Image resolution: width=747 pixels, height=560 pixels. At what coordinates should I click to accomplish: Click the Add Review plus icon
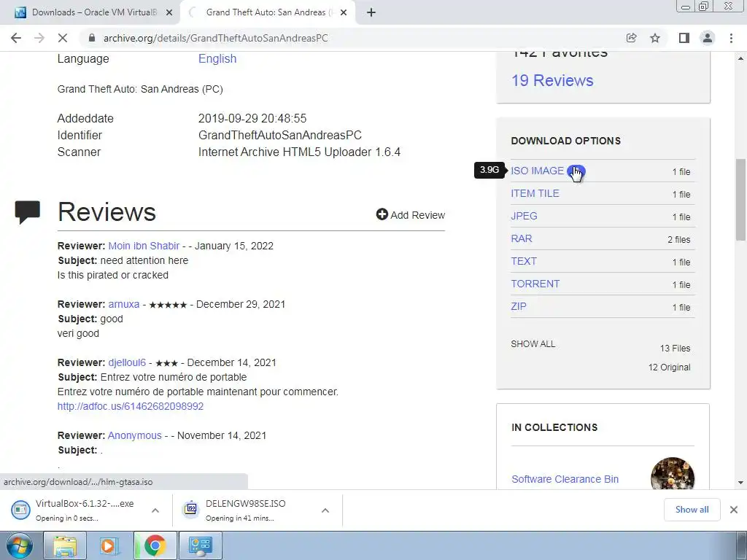click(x=382, y=214)
